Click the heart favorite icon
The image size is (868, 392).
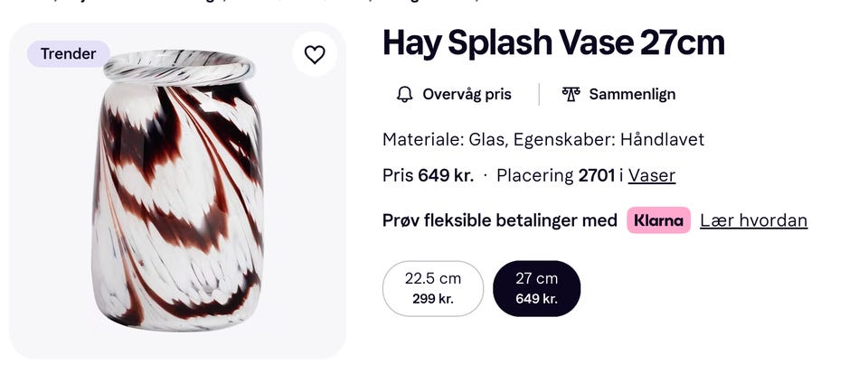coord(315,55)
